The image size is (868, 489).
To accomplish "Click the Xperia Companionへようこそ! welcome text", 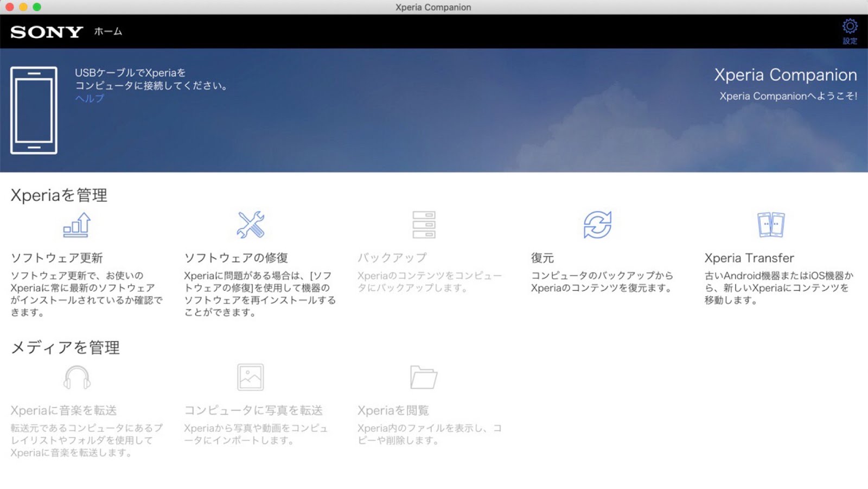I will click(788, 96).
